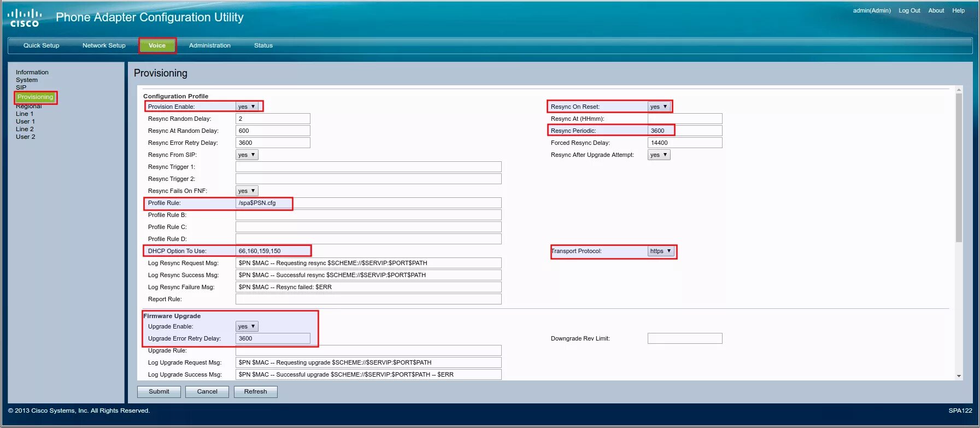Open the Resync On Reset dropdown
This screenshot has height=428, width=980.
pyautogui.click(x=659, y=107)
